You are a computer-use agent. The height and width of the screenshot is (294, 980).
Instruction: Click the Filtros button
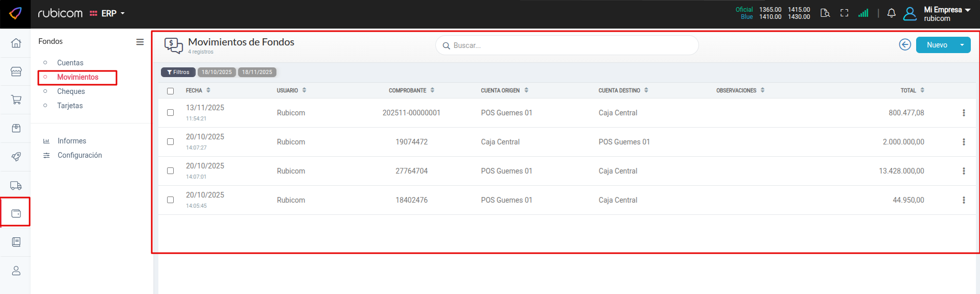pyautogui.click(x=178, y=72)
